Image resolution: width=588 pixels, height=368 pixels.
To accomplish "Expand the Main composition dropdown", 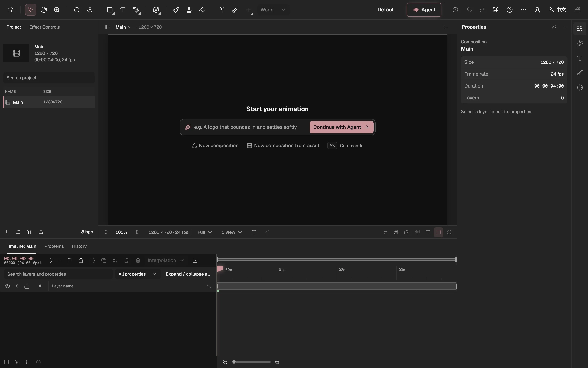I will coord(124,27).
